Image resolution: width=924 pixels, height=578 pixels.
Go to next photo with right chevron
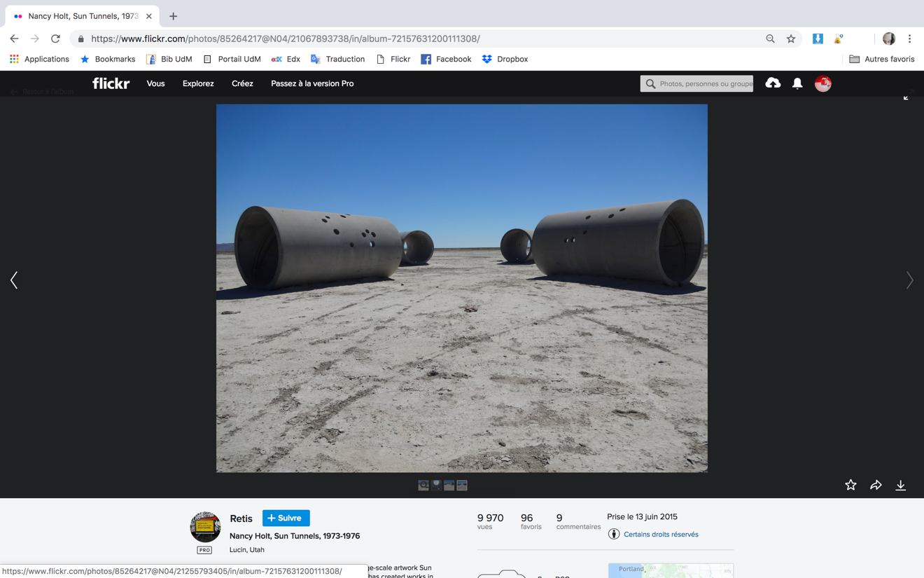(909, 280)
